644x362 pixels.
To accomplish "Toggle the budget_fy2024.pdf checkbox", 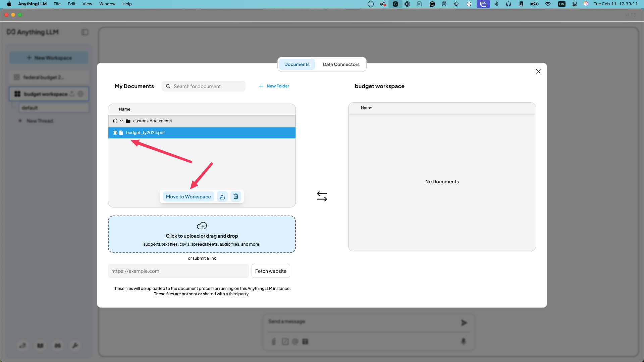I will [x=115, y=133].
